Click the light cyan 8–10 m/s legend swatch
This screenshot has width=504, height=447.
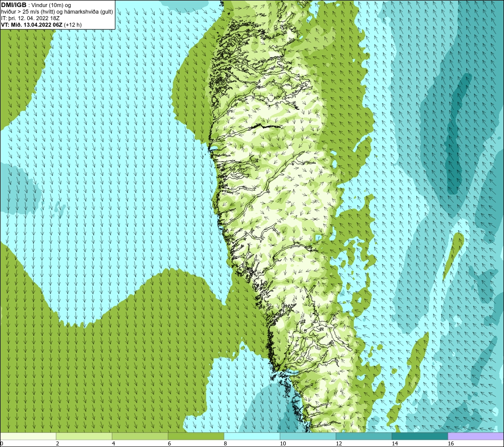tap(251, 436)
